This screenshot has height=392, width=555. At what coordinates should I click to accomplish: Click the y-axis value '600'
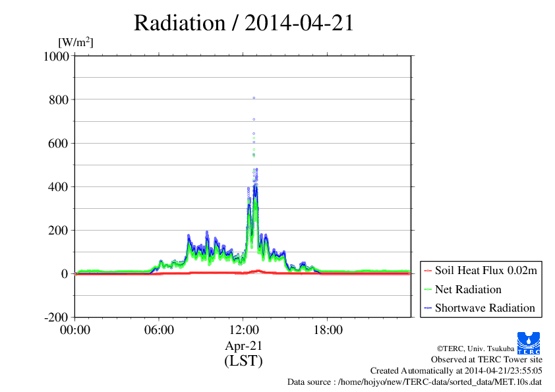59,143
